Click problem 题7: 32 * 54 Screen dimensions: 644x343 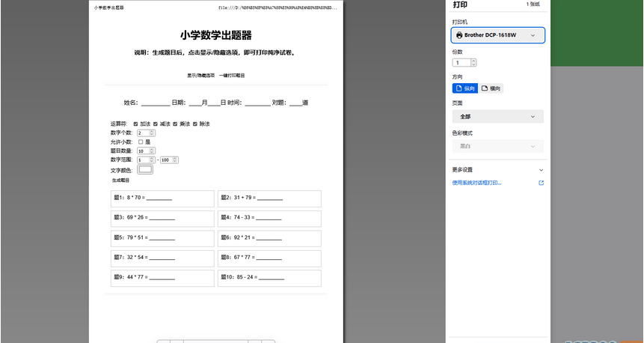[162, 258]
